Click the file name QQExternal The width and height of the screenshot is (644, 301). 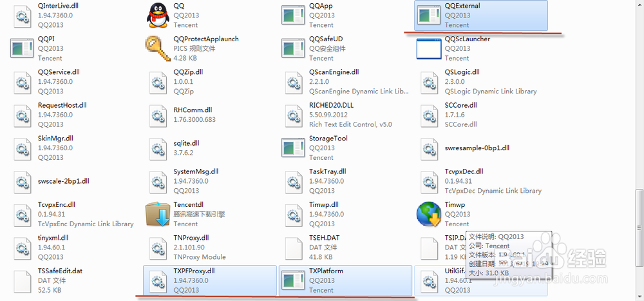tap(462, 6)
